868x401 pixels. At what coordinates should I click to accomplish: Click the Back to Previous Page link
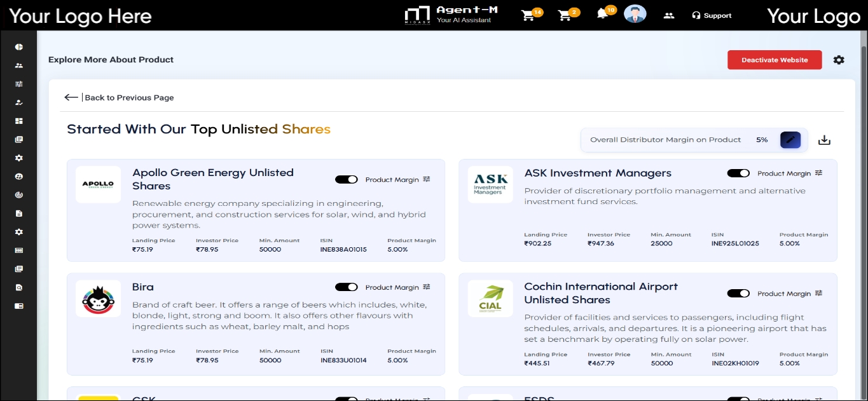pos(129,97)
